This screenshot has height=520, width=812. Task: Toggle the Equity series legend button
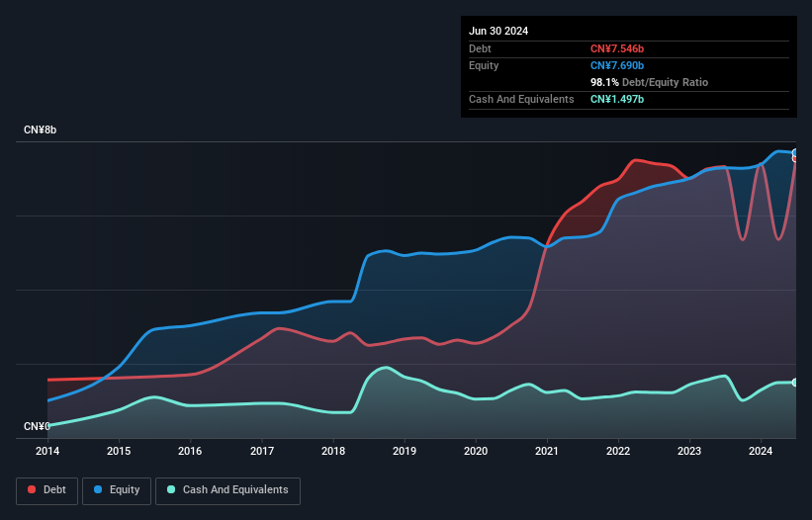coord(117,490)
